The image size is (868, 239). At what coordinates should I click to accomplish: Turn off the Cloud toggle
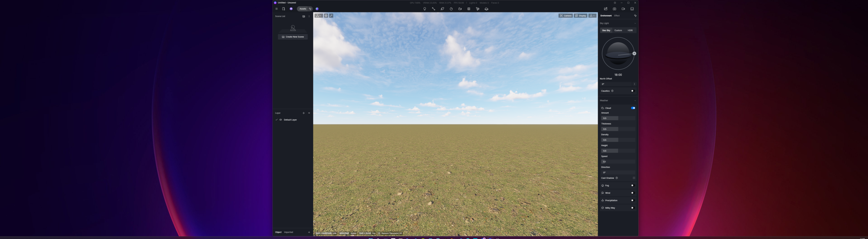(633, 108)
